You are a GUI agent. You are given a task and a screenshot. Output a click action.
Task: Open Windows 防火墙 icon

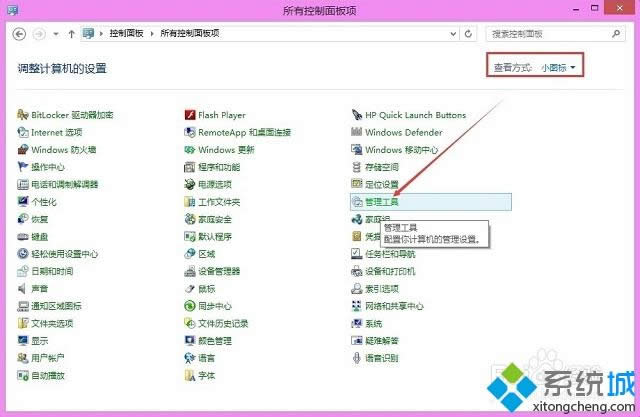click(x=23, y=150)
